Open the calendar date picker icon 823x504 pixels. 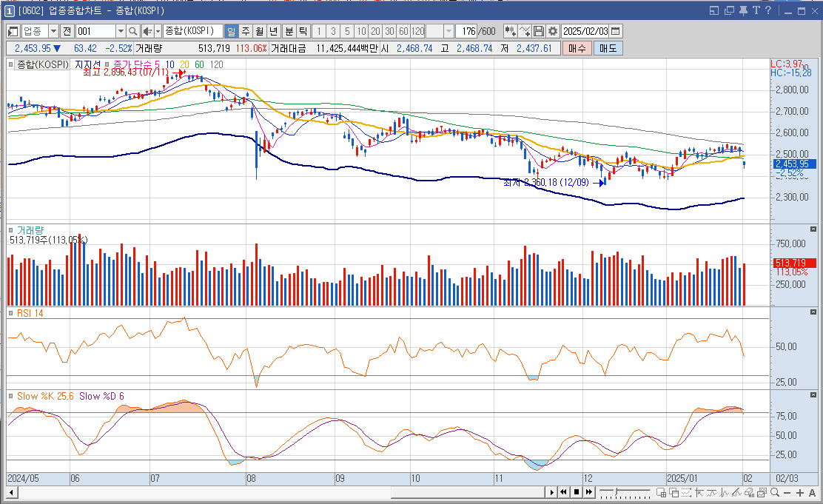click(x=616, y=32)
